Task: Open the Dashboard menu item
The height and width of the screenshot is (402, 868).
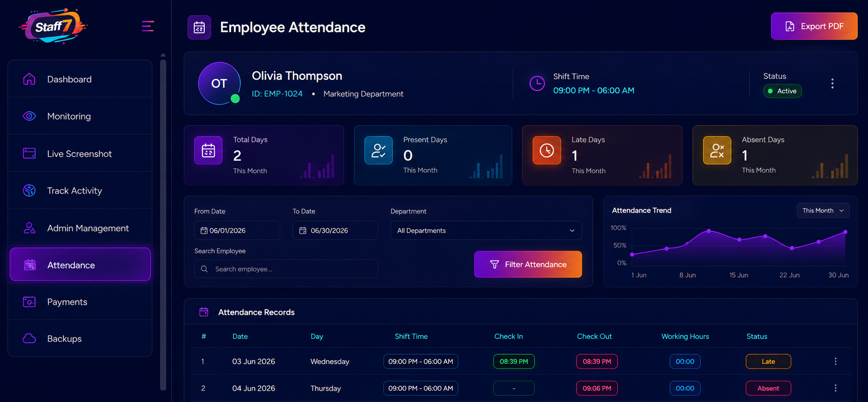Action: (x=80, y=79)
